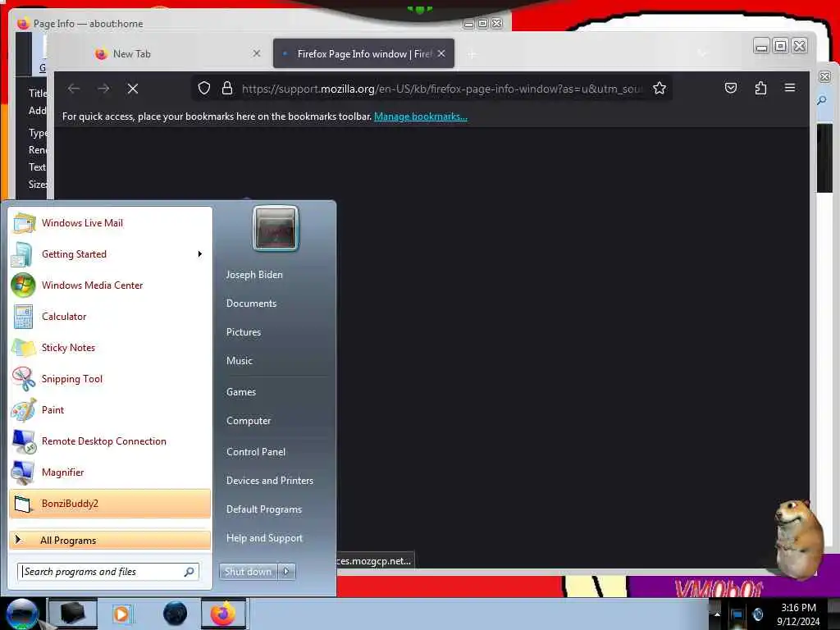Expand the Getting Started submenu arrow

point(200,254)
